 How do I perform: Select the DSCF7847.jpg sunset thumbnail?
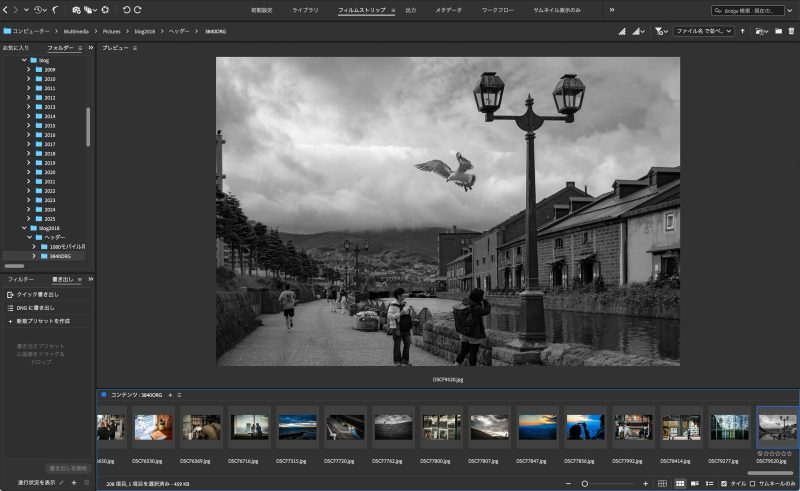click(x=538, y=427)
